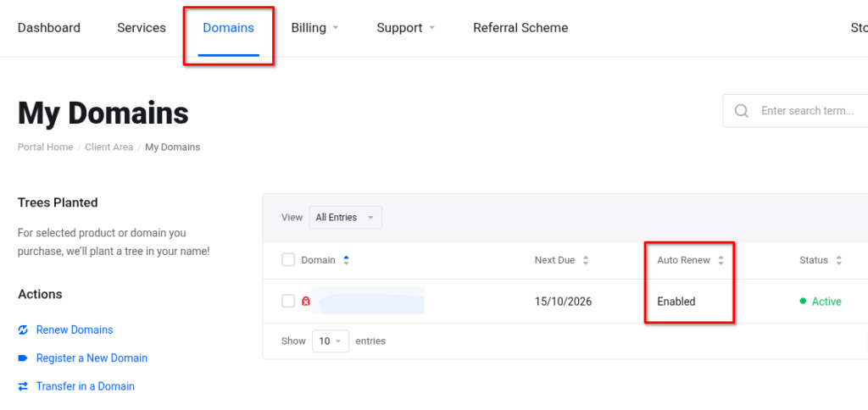Screen dimensions: 868x410
Task: Open the Support dropdown menu
Action: [x=405, y=28]
